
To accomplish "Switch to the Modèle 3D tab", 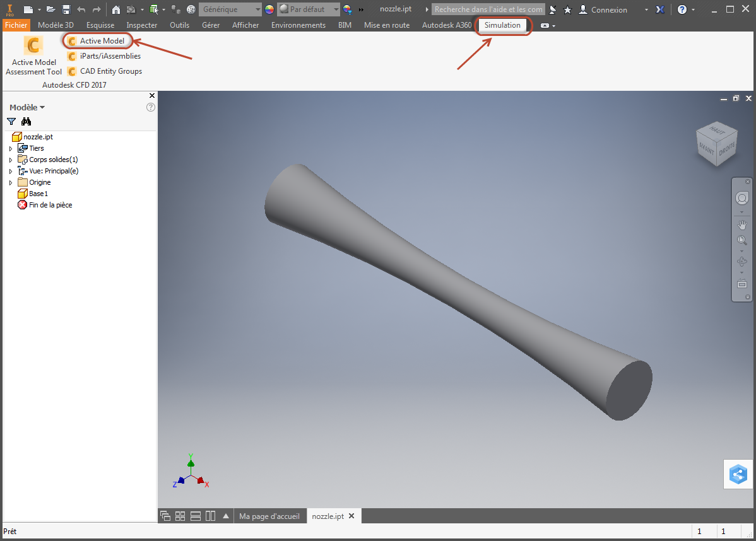I will coord(56,25).
